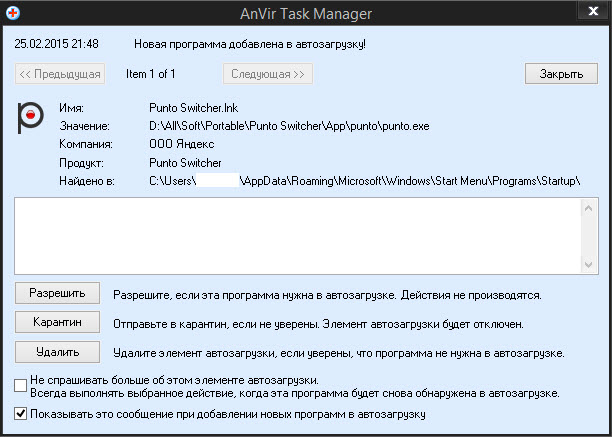Click the description box scroll down arrow
Viewport: 612px width, 437px height.
pos(588,262)
